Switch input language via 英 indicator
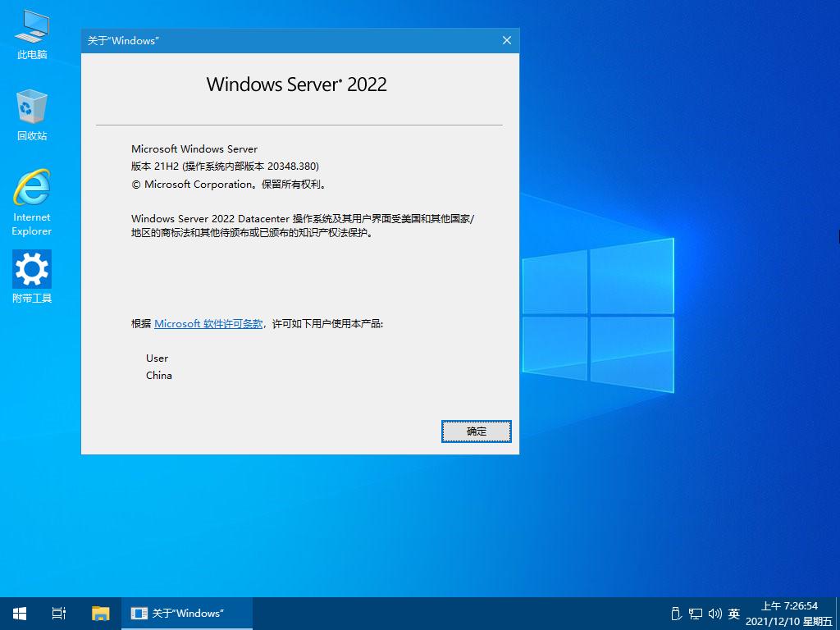The width and height of the screenshot is (840, 630). click(734, 614)
